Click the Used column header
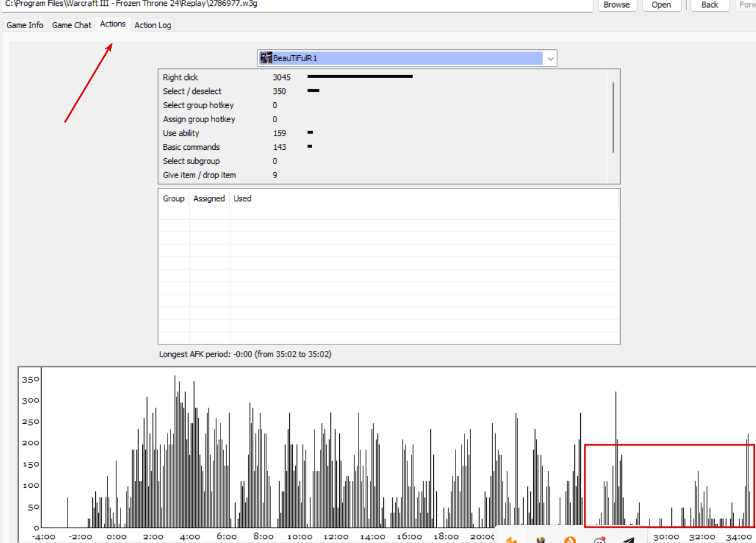756x543 pixels. pyautogui.click(x=242, y=199)
